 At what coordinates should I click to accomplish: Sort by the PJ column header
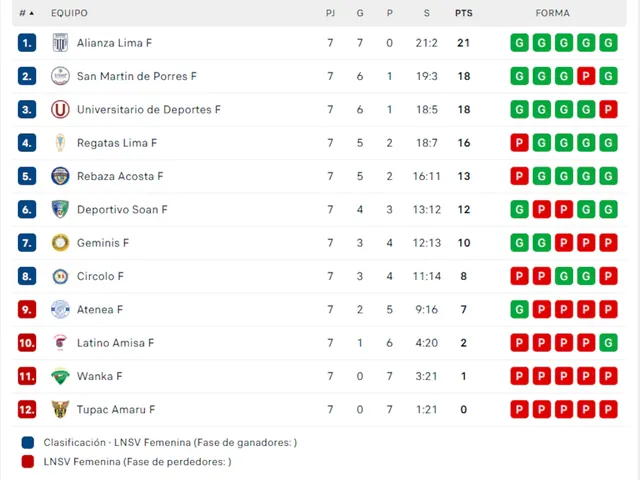[x=330, y=13]
